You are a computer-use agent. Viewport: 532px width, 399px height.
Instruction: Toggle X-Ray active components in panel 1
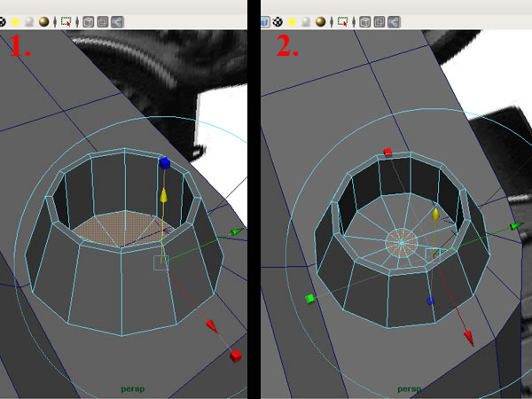[103, 22]
